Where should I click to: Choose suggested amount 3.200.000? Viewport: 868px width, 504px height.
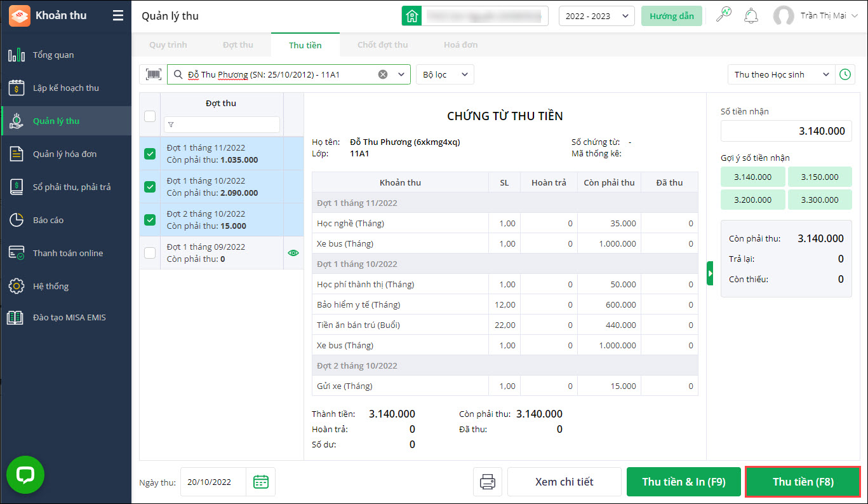752,200
